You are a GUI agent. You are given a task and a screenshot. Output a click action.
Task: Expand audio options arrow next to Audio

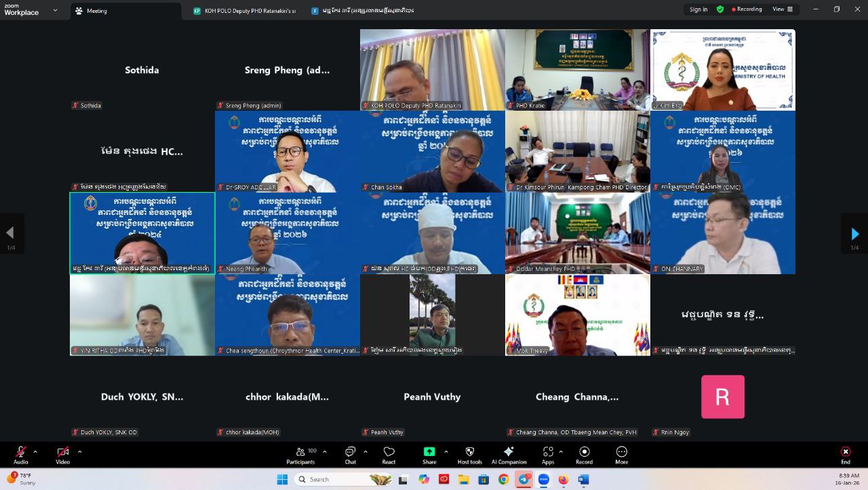pyautogui.click(x=35, y=451)
